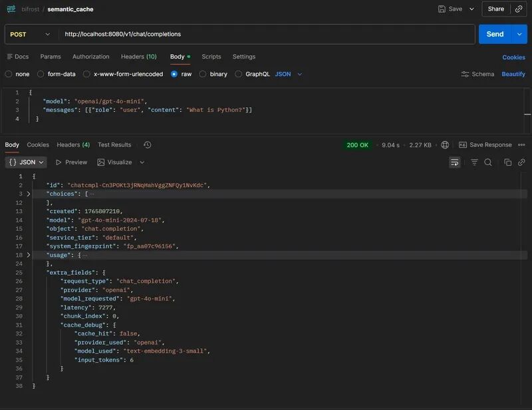Open the response filter icon

click(x=474, y=162)
